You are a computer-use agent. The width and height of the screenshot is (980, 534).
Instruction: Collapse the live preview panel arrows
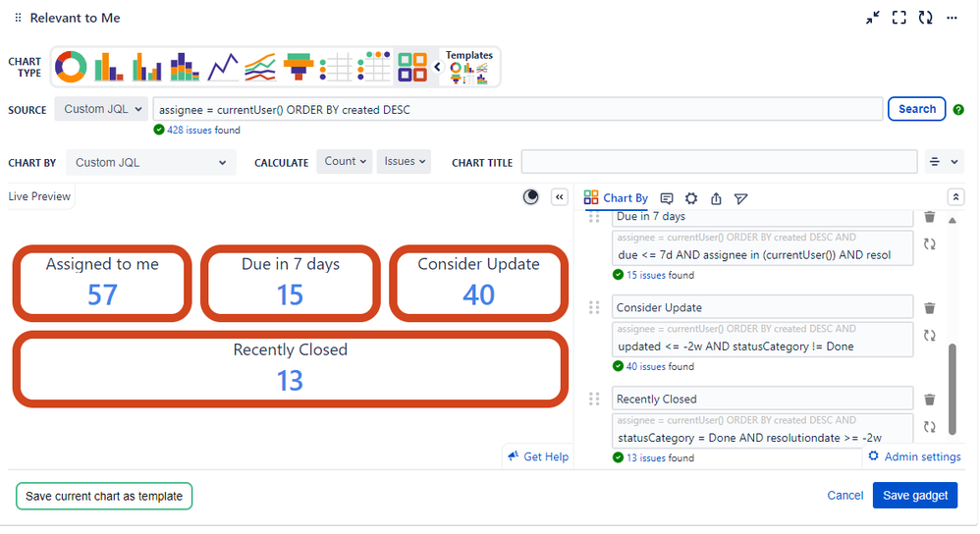[x=560, y=197]
